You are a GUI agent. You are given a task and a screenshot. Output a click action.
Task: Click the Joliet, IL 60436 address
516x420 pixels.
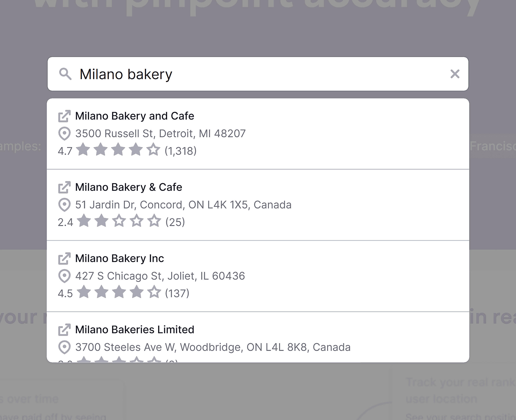tap(160, 276)
